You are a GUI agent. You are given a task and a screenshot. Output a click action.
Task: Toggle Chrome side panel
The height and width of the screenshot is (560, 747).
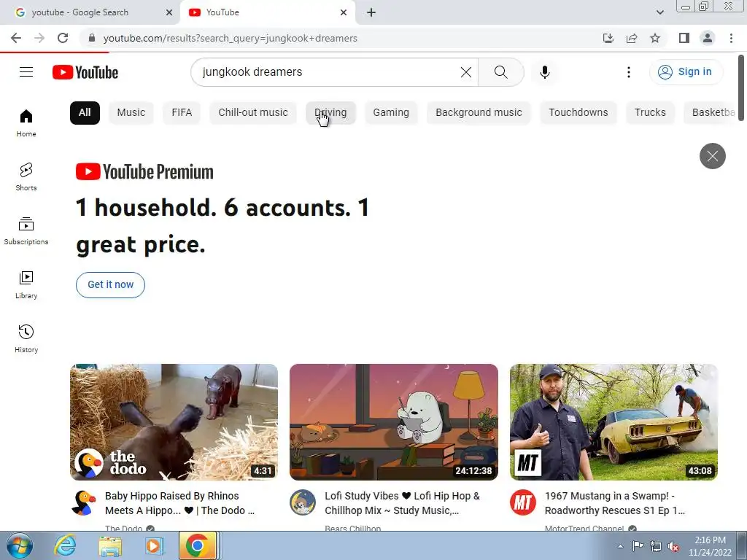[684, 38]
